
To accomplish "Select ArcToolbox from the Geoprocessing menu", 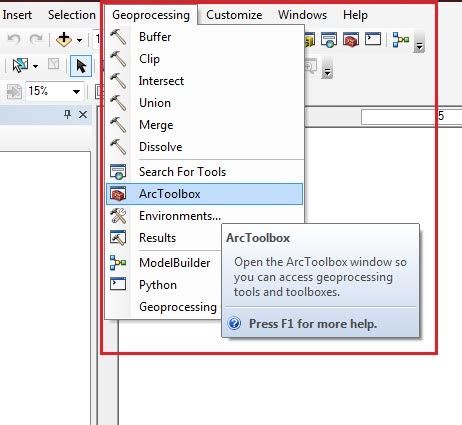I will (x=204, y=194).
